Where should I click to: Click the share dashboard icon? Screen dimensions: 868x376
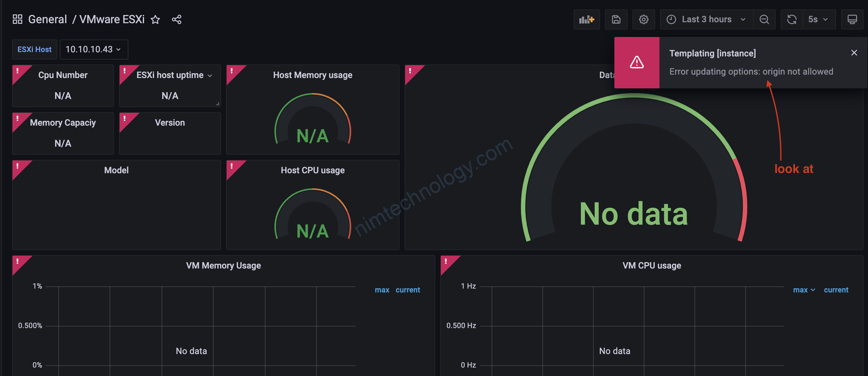[x=177, y=19]
